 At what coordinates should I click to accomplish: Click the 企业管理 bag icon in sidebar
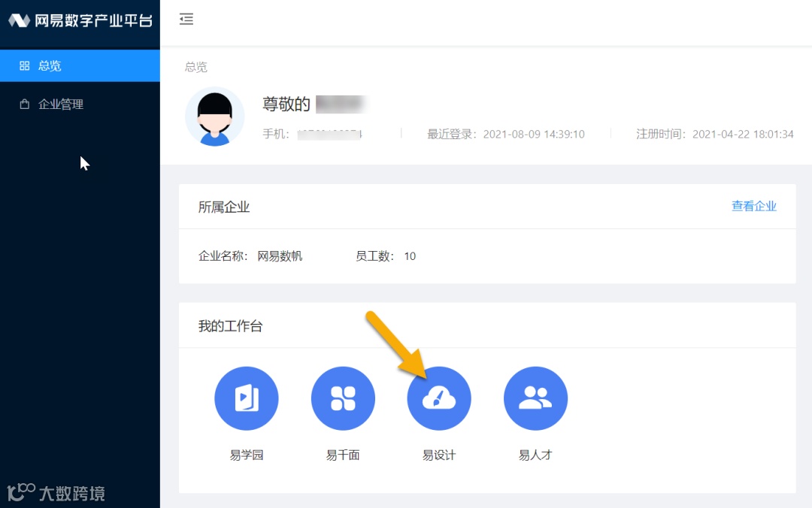[x=24, y=104]
